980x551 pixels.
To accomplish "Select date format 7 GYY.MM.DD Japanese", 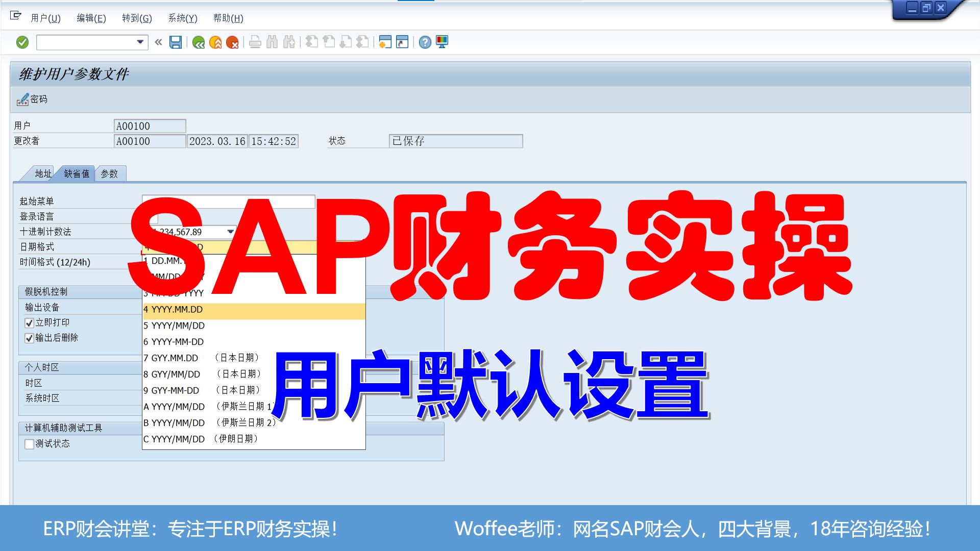I will tap(254, 358).
